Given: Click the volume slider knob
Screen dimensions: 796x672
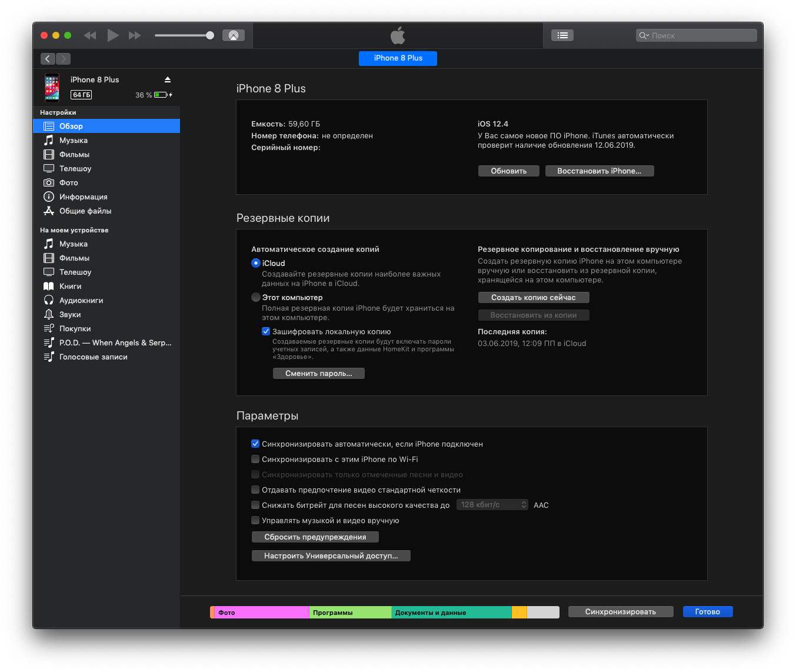Looking at the screenshot, I should [210, 35].
